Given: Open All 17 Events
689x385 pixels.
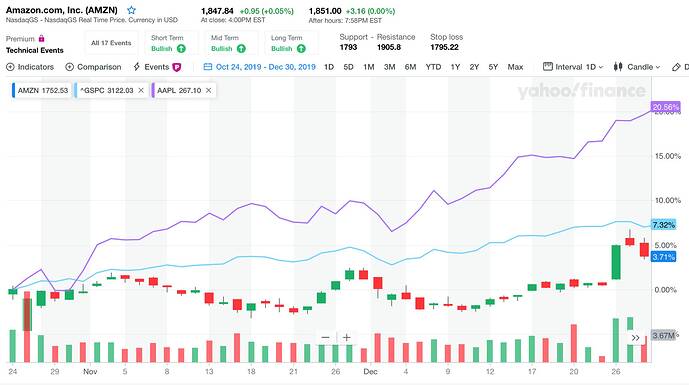Looking at the screenshot, I should (x=111, y=43).
